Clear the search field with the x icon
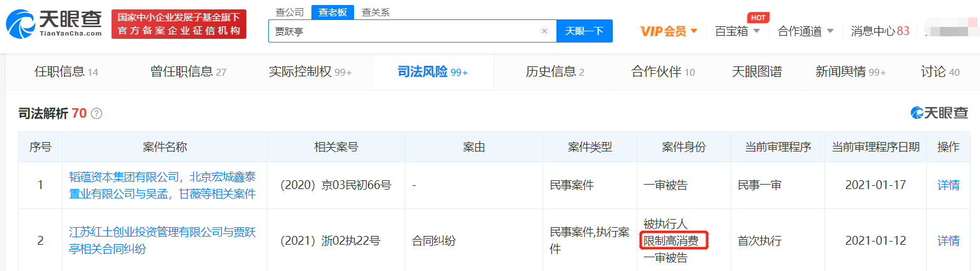This screenshot has width=980, height=271. coord(545,31)
